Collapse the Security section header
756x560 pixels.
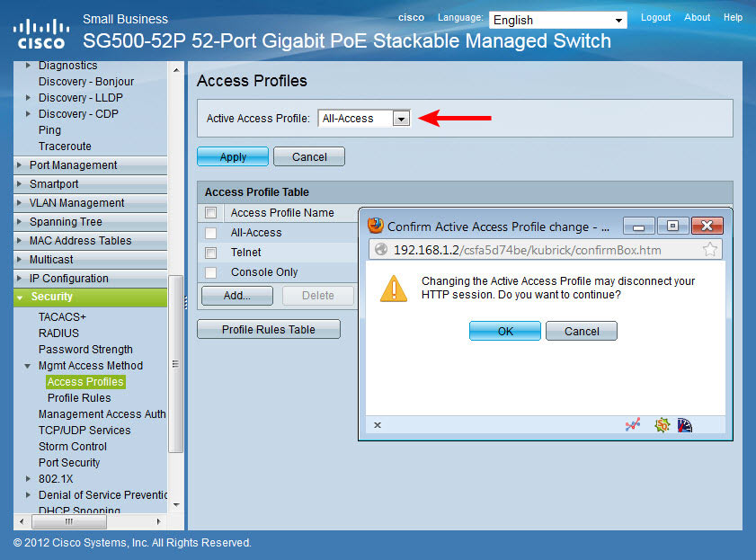[91, 297]
